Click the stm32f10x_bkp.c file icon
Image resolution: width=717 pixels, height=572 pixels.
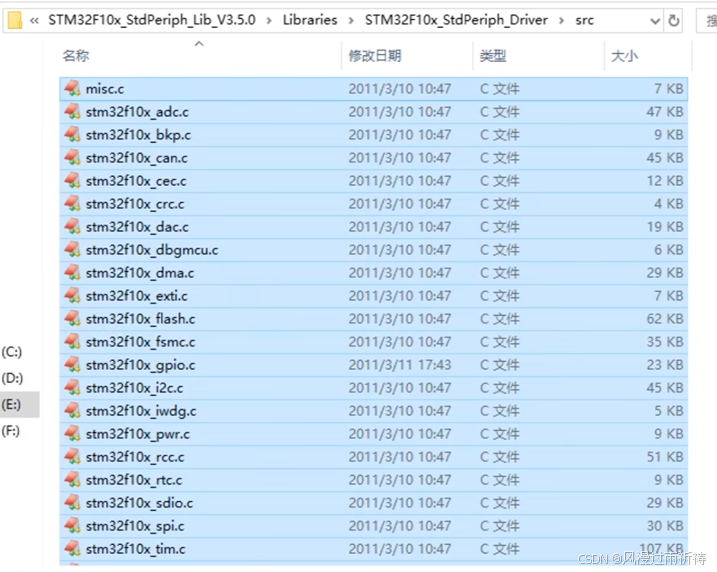72,134
